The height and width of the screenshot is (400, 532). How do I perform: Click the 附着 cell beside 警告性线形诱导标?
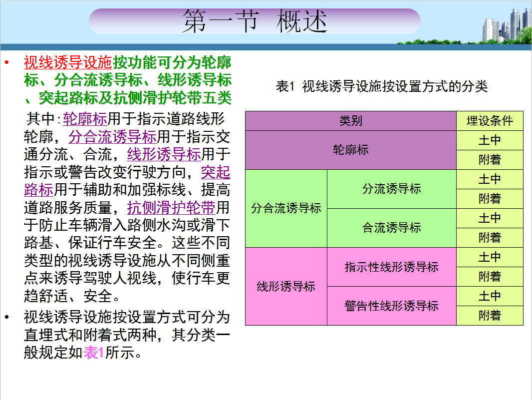click(490, 316)
